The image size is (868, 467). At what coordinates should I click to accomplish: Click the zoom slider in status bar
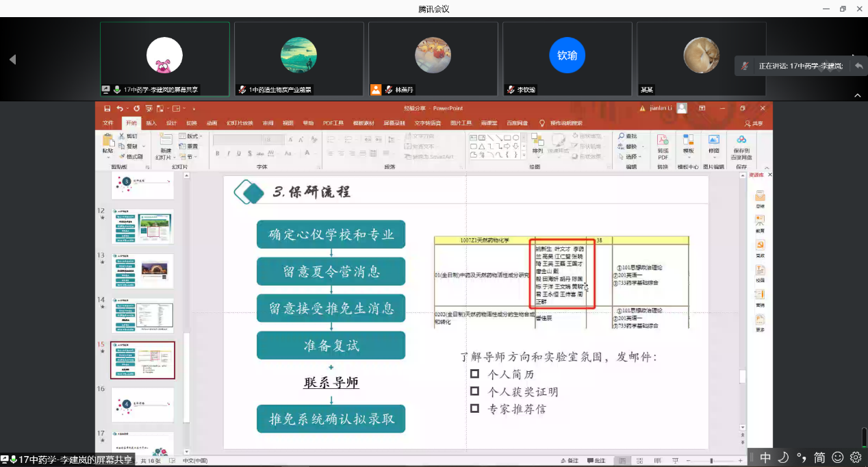coord(711,461)
